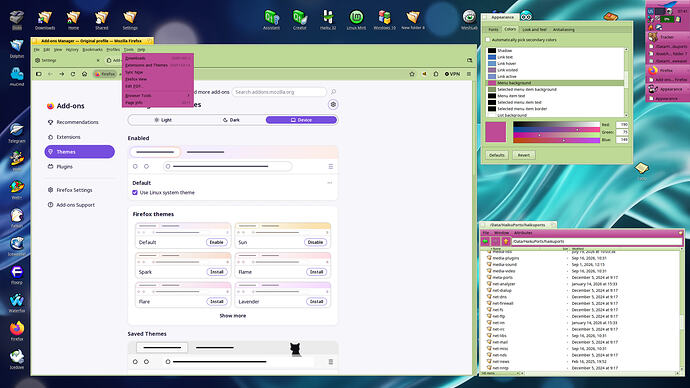Open the Window menu in Tracker
This screenshot has height=388, width=690.
pos(501,233)
